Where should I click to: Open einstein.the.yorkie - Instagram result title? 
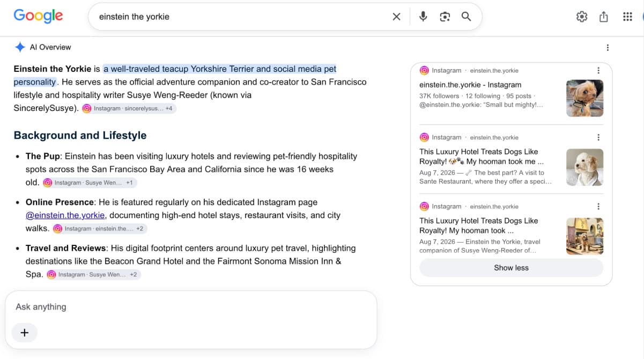click(x=470, y=85)
